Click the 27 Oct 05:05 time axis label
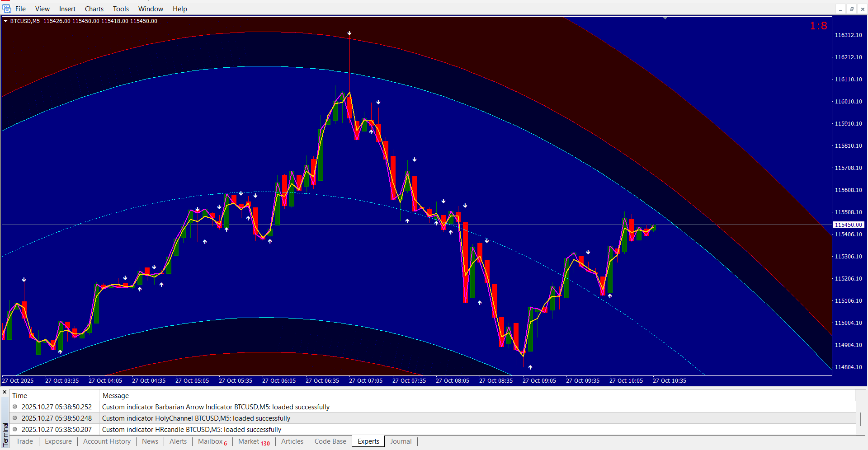Viewport: 868px width, 450px height. (x=192, y=380)
